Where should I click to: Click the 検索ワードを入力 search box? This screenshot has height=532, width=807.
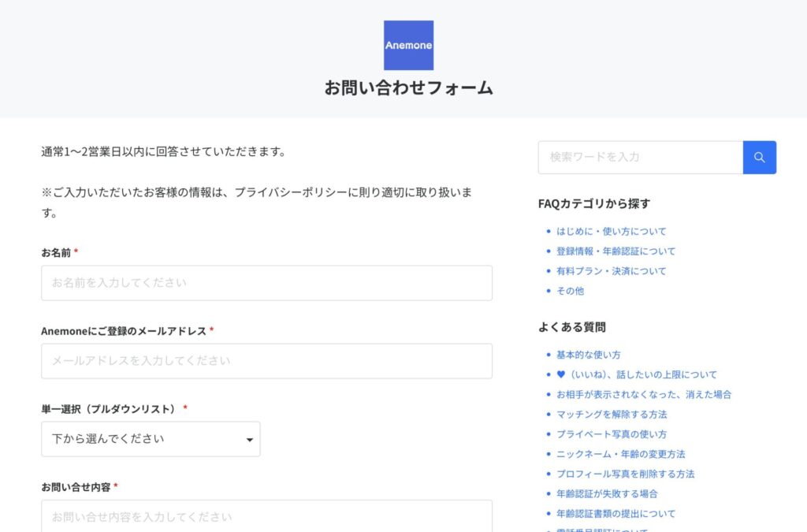coord(638,157)
